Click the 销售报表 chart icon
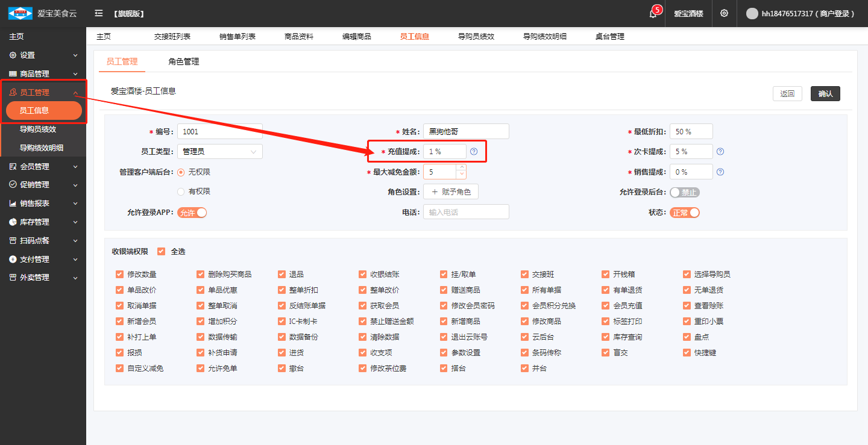 pos(13,204)
